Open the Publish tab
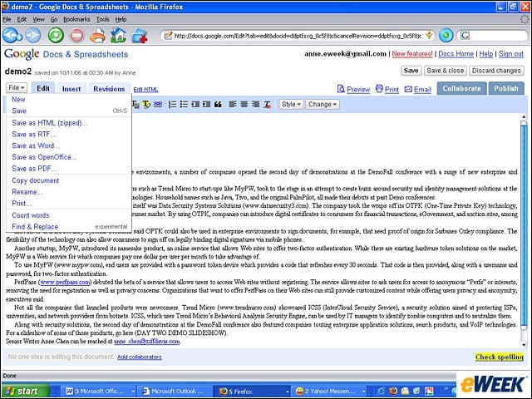This screenshot has height=399, width=532. coord(506,89)
